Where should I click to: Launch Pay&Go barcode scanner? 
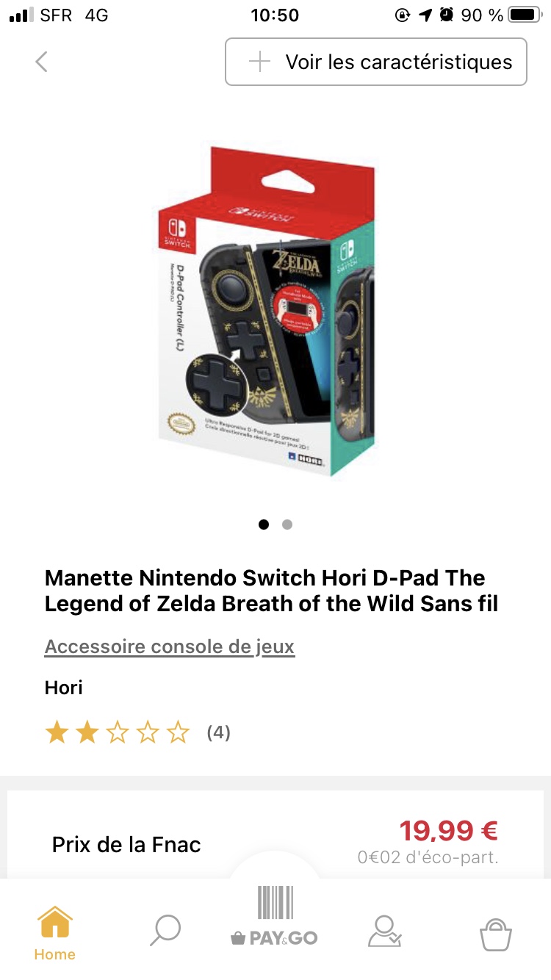click(x=275, y=917)
